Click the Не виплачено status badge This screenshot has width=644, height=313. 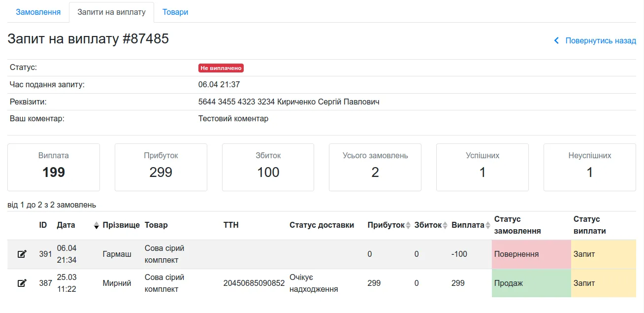(221, 68)
